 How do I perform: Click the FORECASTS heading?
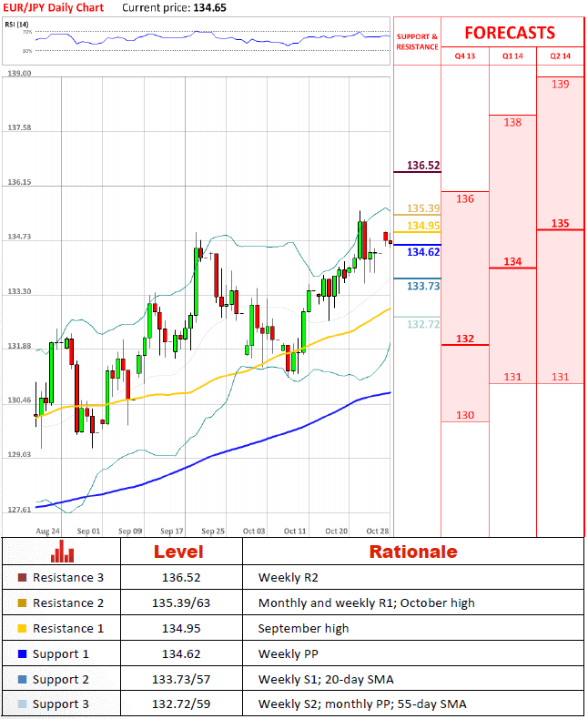tap(510, 33)
